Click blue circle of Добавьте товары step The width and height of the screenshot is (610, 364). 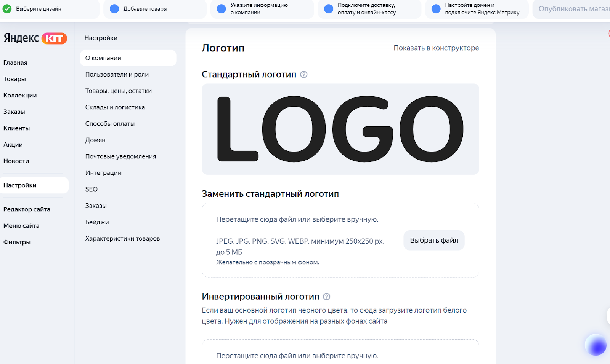tap(114, 9)
